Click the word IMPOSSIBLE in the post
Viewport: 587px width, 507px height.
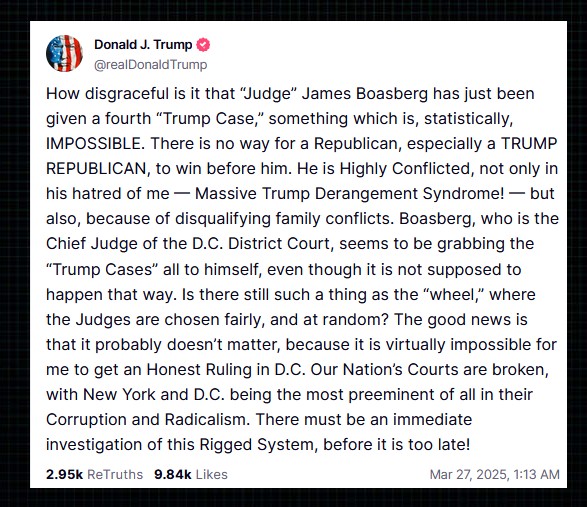pos(95,144)
